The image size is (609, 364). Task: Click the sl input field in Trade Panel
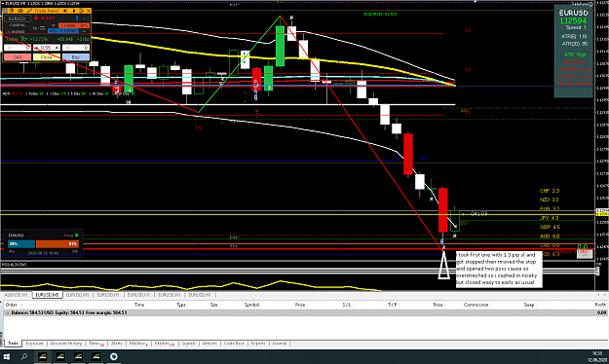[x=18, y=48]
